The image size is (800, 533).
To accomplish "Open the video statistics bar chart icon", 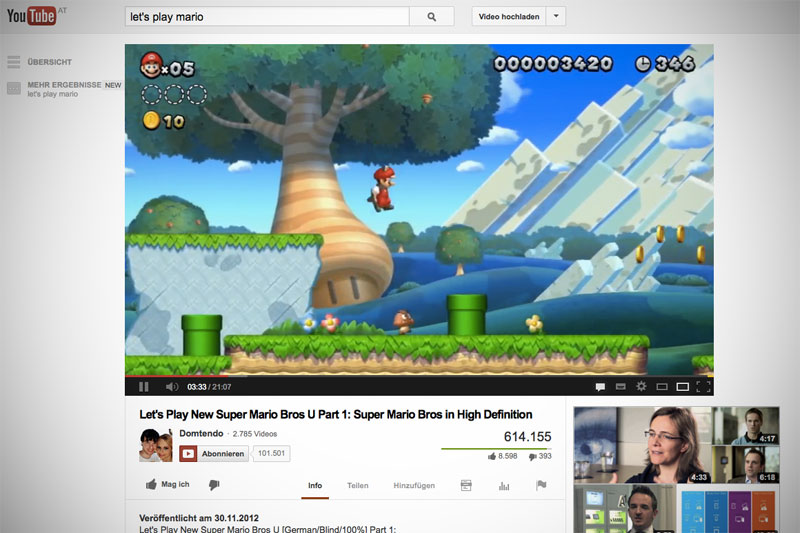I will coord(504,486).
